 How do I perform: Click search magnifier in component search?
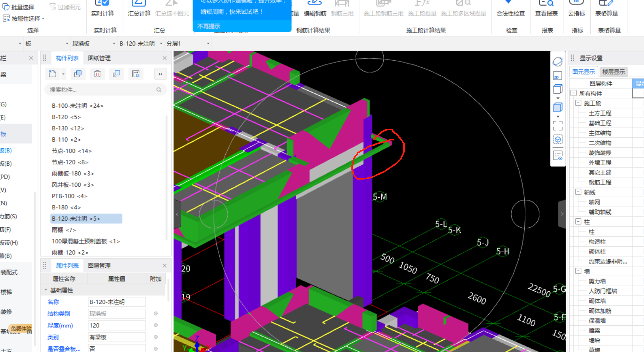159,90
